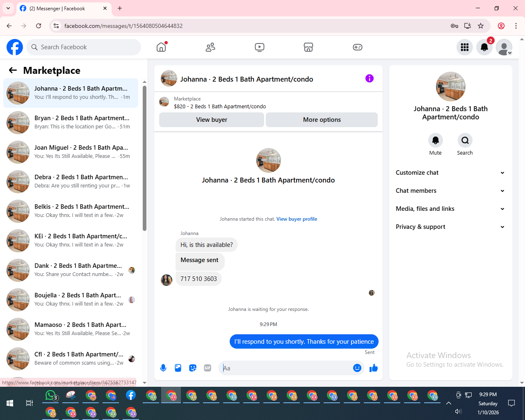Expand the Chat members section
Image resolution: width=525 pixels, height=420 pixels.
coord(450,191)
